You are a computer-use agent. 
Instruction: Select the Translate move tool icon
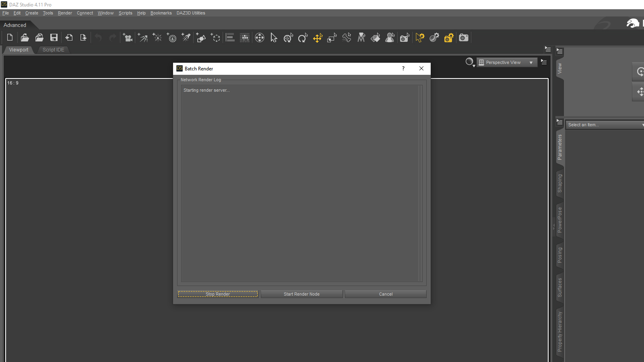[x=318, y=38]
